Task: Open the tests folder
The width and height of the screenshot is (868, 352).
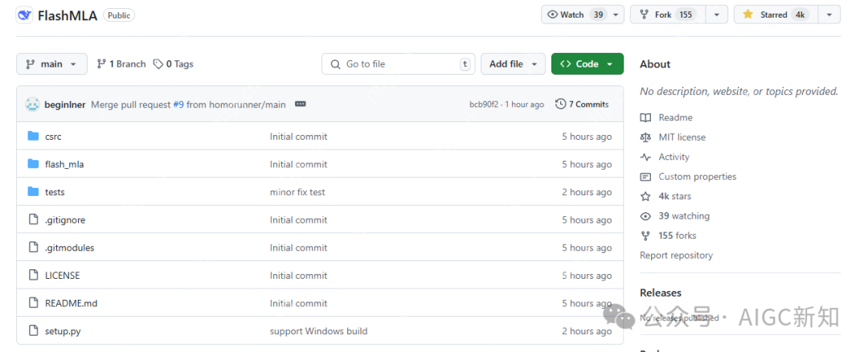Action: [55, 192]
